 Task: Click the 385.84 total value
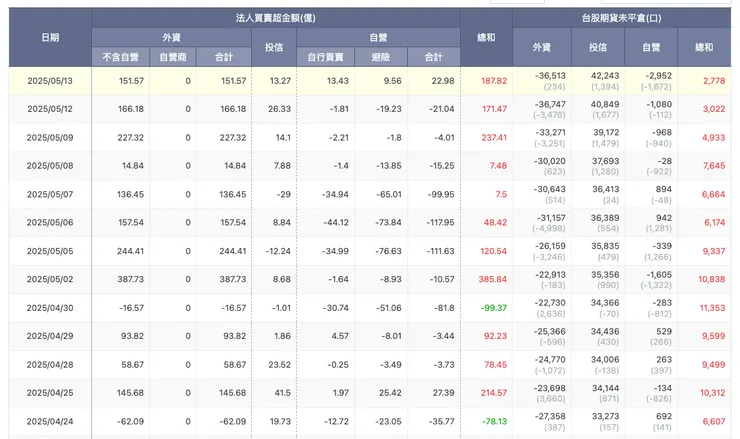pos(493,279)
